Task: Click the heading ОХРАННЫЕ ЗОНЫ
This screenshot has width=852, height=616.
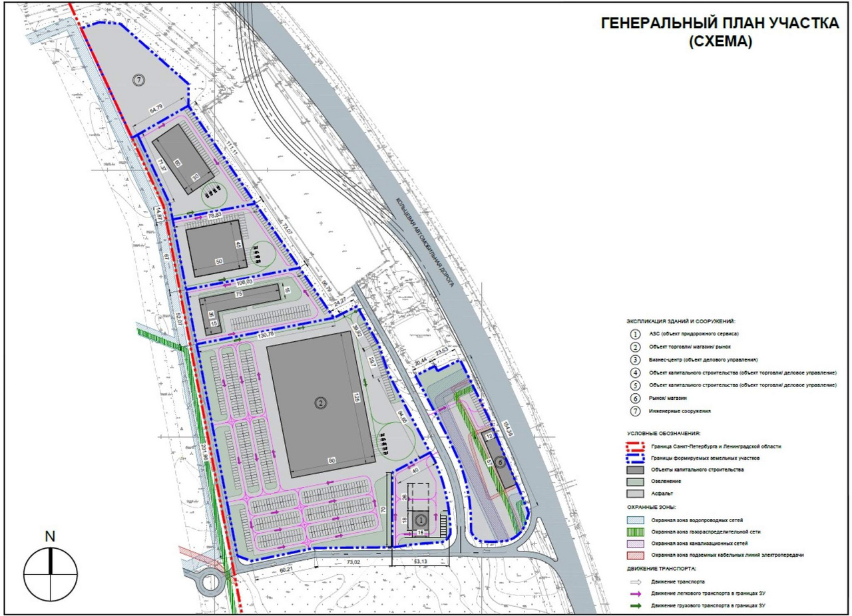Action: click(x=652, y=507)
